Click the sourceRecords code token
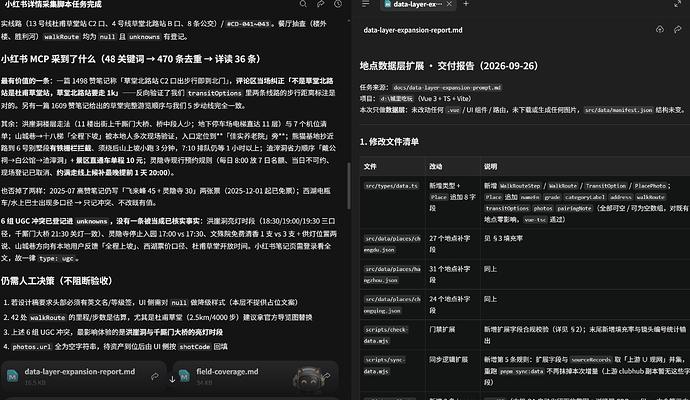Screen dimensions: 690x400 [x=591, y=360]
